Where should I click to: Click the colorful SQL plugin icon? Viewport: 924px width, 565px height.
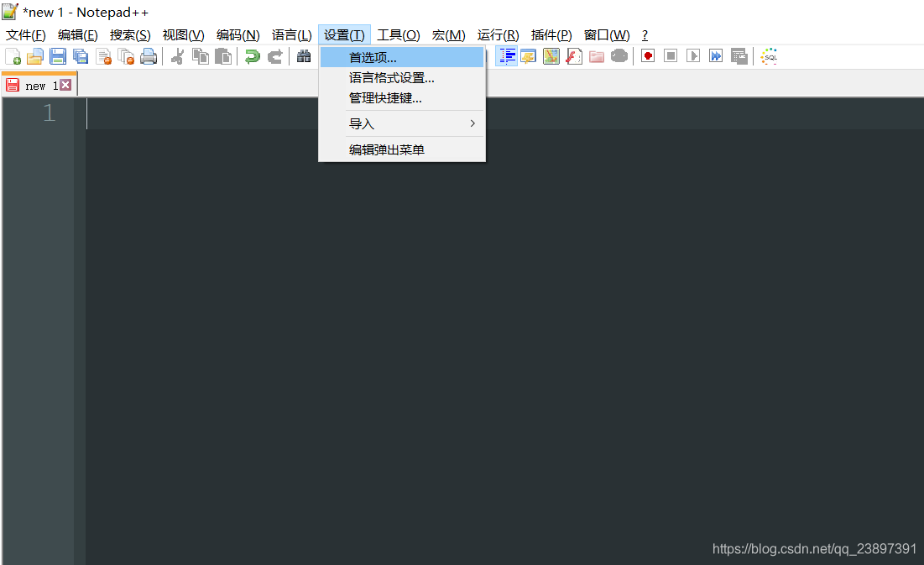[x=769, y=56]
